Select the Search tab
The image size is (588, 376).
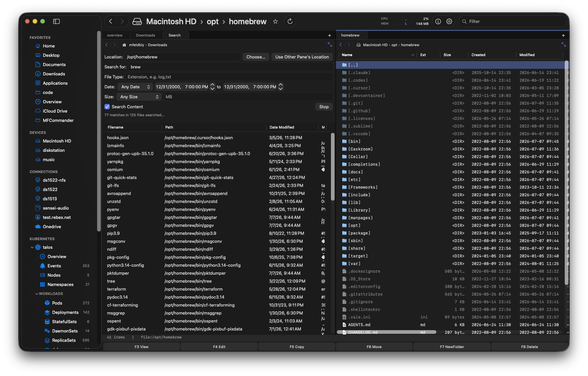click(x=175, y=35)
